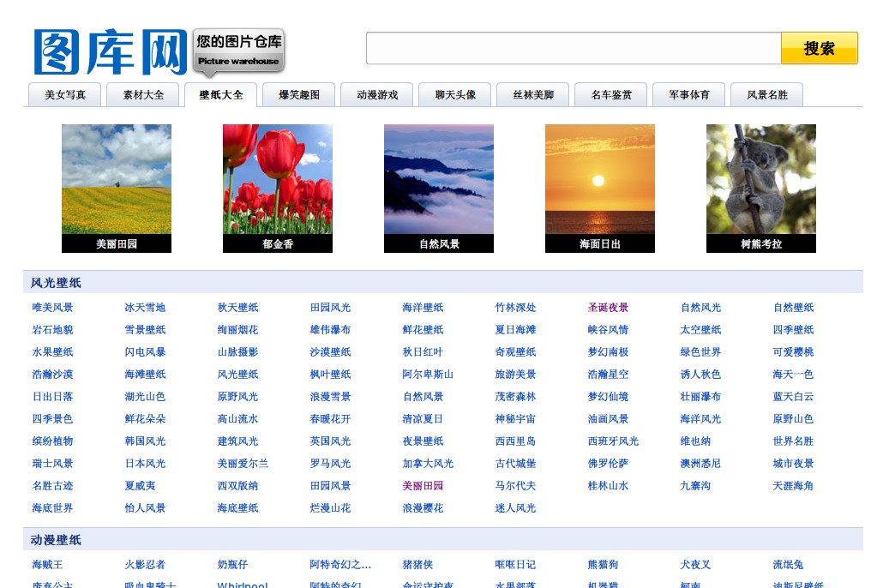Open the 海天一色 link
Screen dimensions: 883x588
(794, 374)
